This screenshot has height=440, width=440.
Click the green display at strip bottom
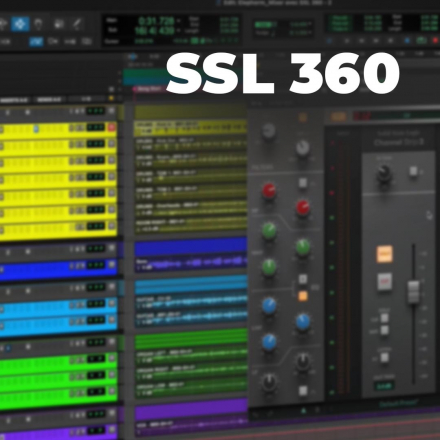(x=384, y=386)
